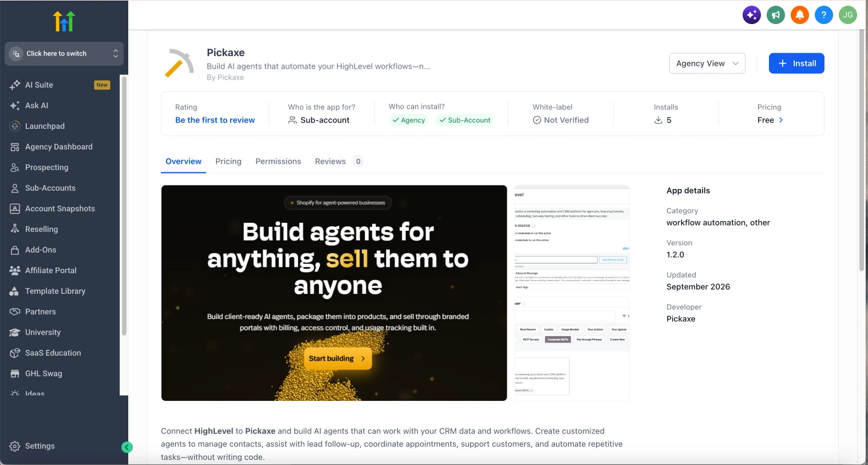Click the Pickaxe app logo
The height and width of the screenshot is (465, 868).
pyautogui.click(x=179, y=64)
